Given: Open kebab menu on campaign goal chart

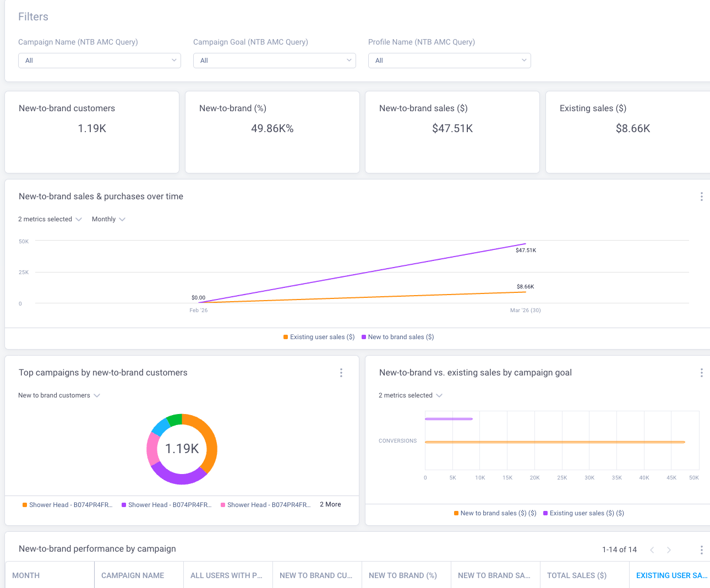Looking at the screenshot, I should tap(701, 373).
